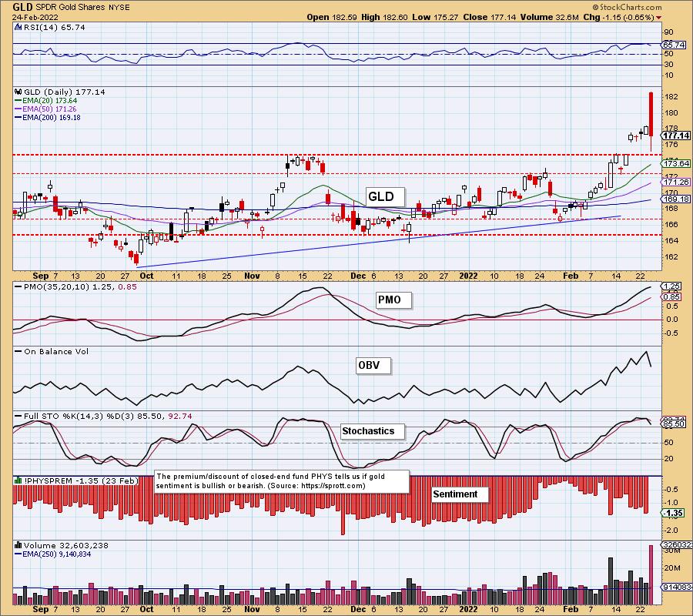Click the large red candlestick on Feb 24
The height and width of the screenshot is (616, 693).
pos(651,113)
